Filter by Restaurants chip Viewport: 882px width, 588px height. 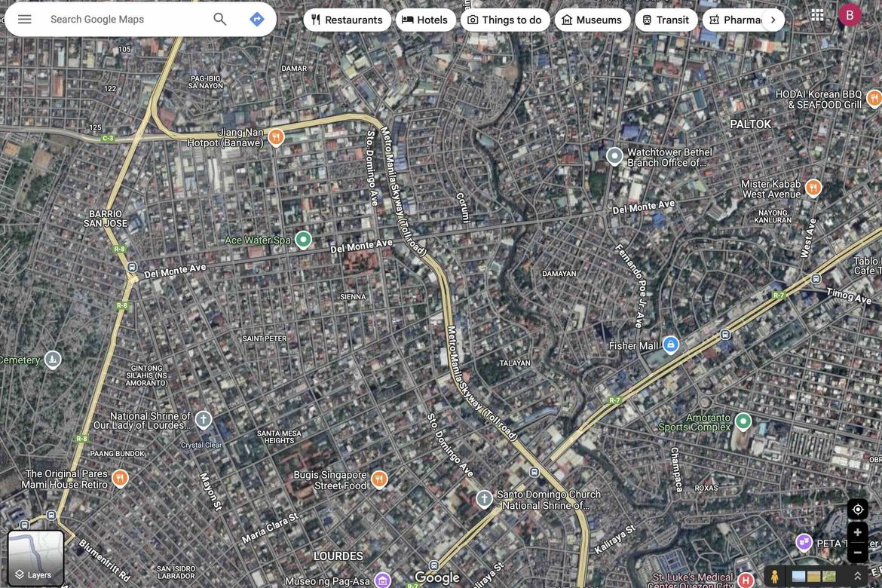(x=347, y=20)
